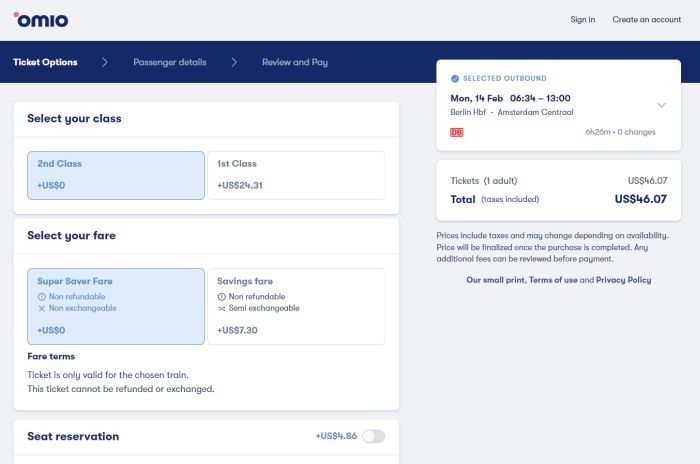
Task: Click the chevron after Passenger details step
Action: tap(234, 62)
